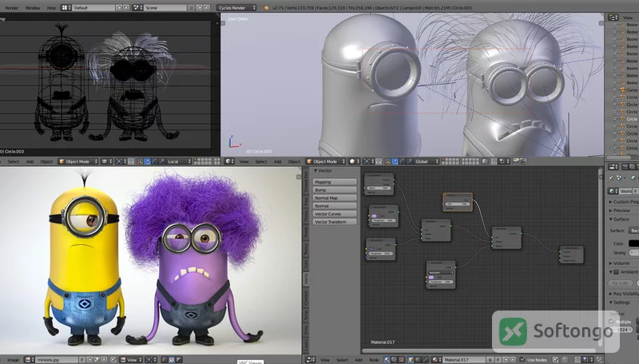
Task: Click the orange-highlighted selected node
Action: pos(458,202)
